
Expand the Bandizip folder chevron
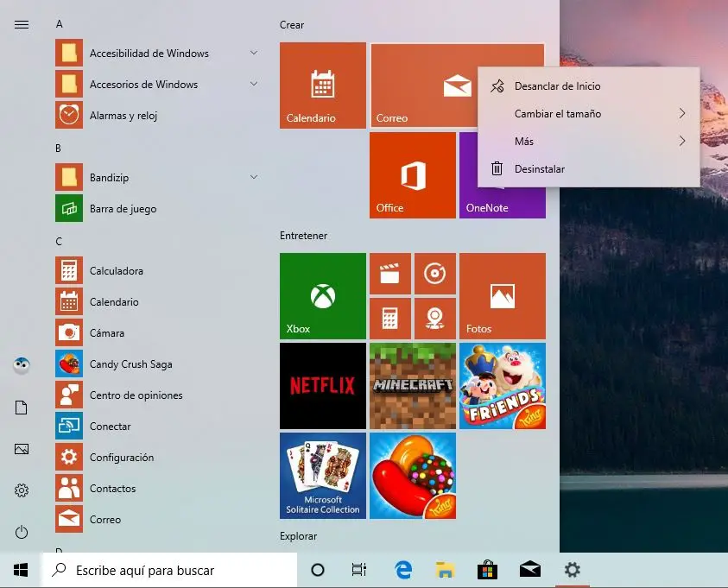click(253, 178)
